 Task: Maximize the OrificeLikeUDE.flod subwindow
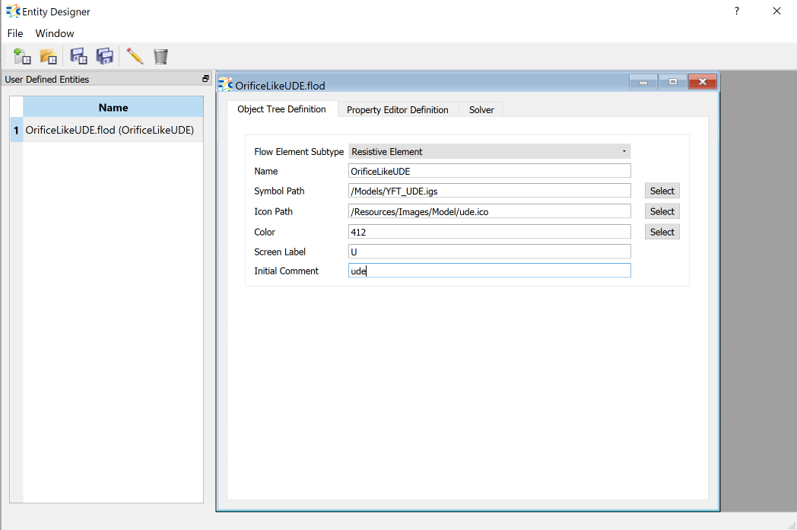[x=673, y=82]
